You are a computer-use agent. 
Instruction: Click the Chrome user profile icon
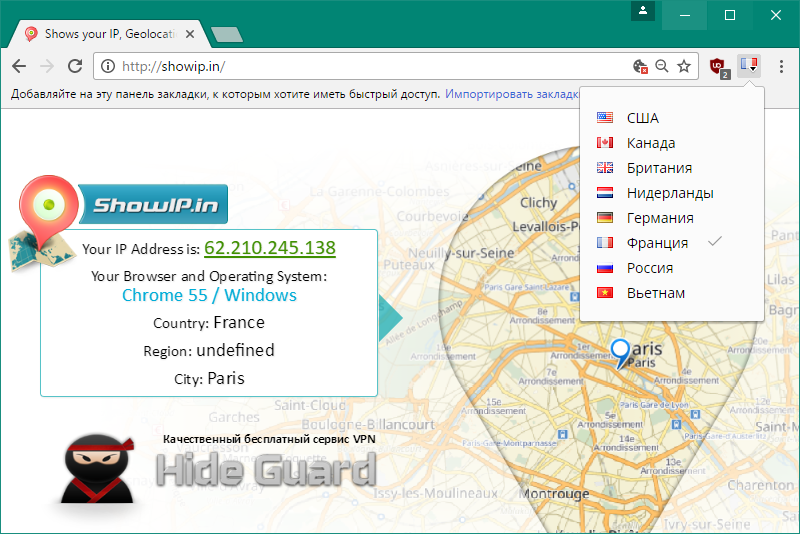643,10
